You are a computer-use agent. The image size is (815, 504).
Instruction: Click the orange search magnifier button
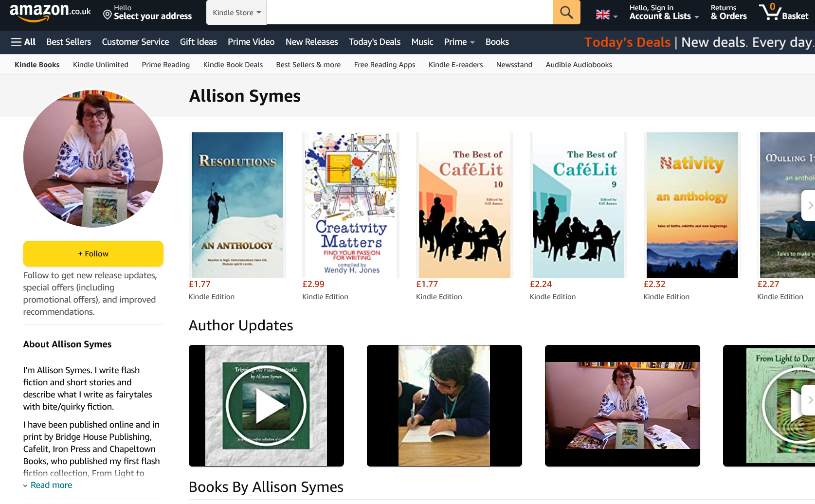click(566, 12)
